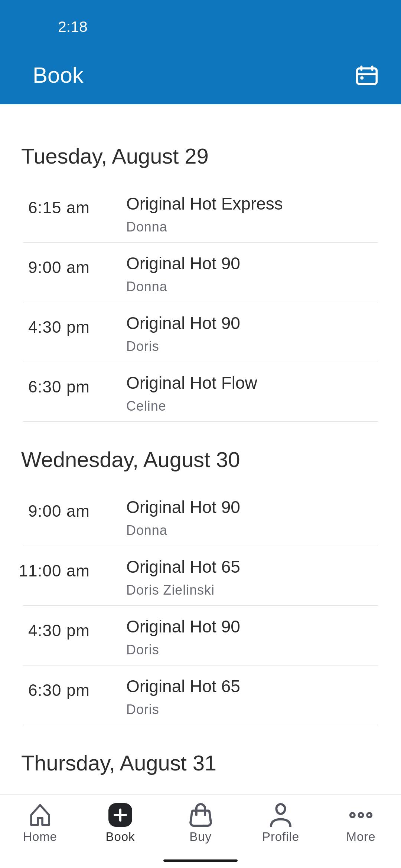Tap the Wednesday, August 30 header
Image resolution: width=401 pixels, height=868 pixels.
click(x=131, y=460)
